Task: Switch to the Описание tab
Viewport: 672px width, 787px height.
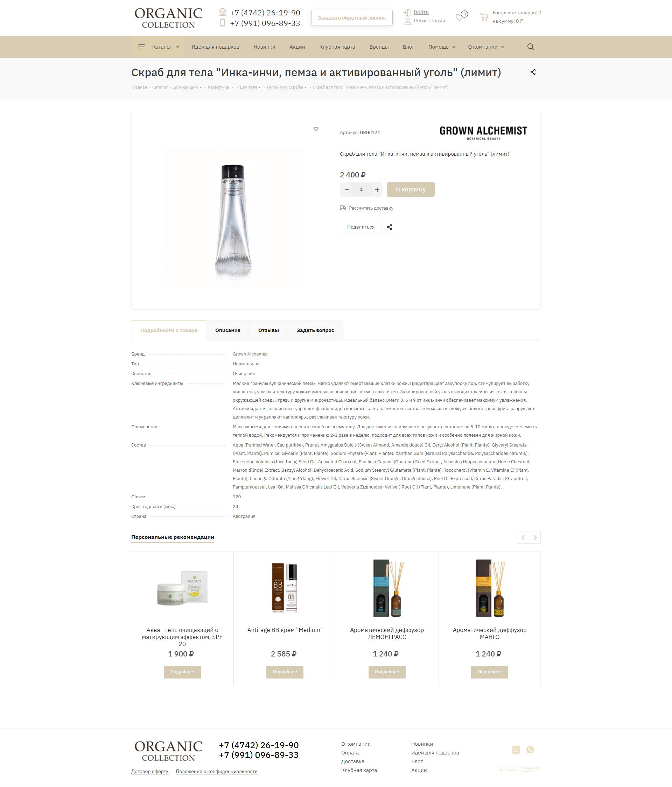Action: pos(227,330)
